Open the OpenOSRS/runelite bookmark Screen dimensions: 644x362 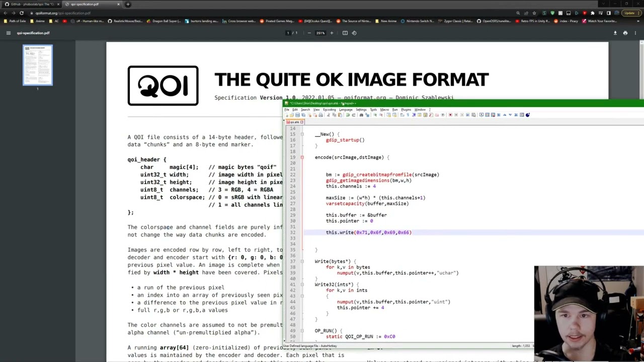pyautogui.click(x=494, y=21)
